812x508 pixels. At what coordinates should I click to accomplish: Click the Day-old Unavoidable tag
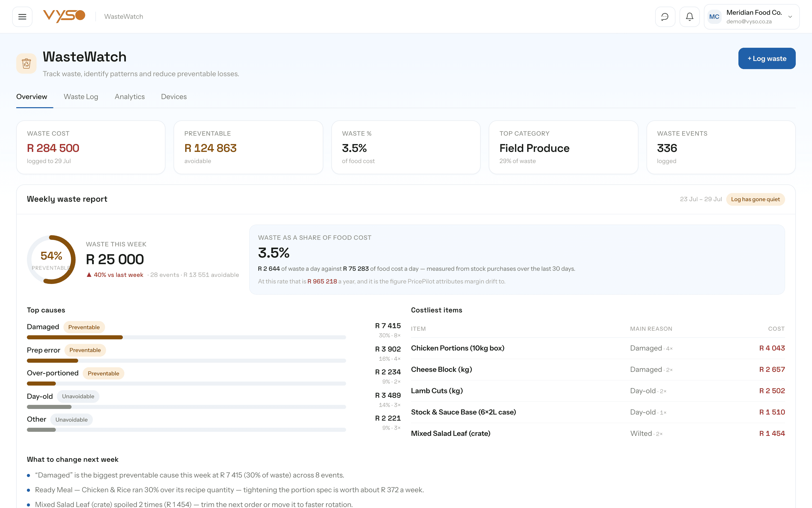[78, 396]
